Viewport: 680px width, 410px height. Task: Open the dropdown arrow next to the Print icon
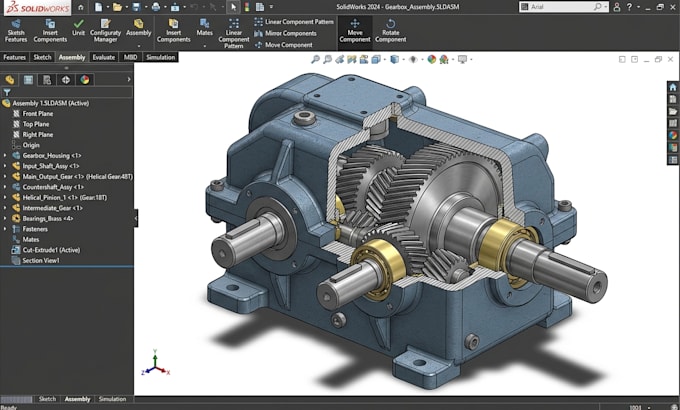pyautogui.click(x=165, y=7)
